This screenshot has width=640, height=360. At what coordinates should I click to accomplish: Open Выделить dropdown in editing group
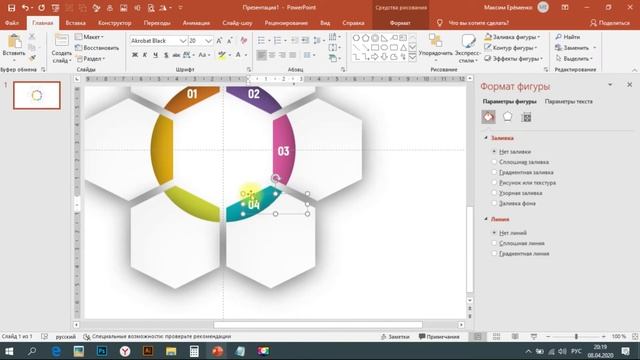[x=573, y=58]
